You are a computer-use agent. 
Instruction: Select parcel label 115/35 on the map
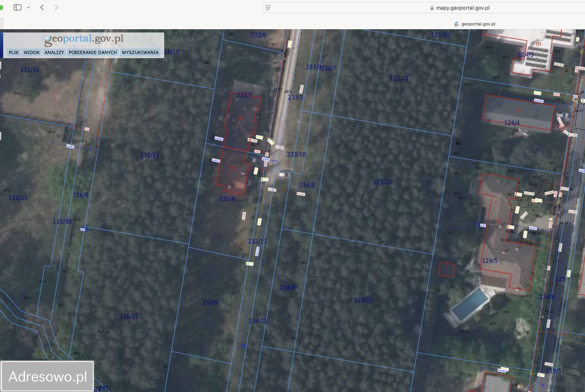(18, 198)
